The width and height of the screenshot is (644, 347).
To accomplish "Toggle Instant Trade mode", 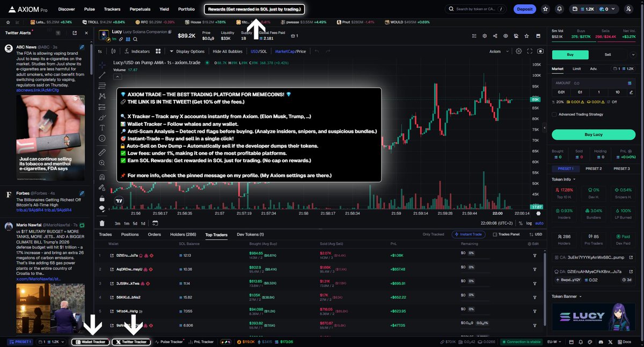I will (469, 234).
